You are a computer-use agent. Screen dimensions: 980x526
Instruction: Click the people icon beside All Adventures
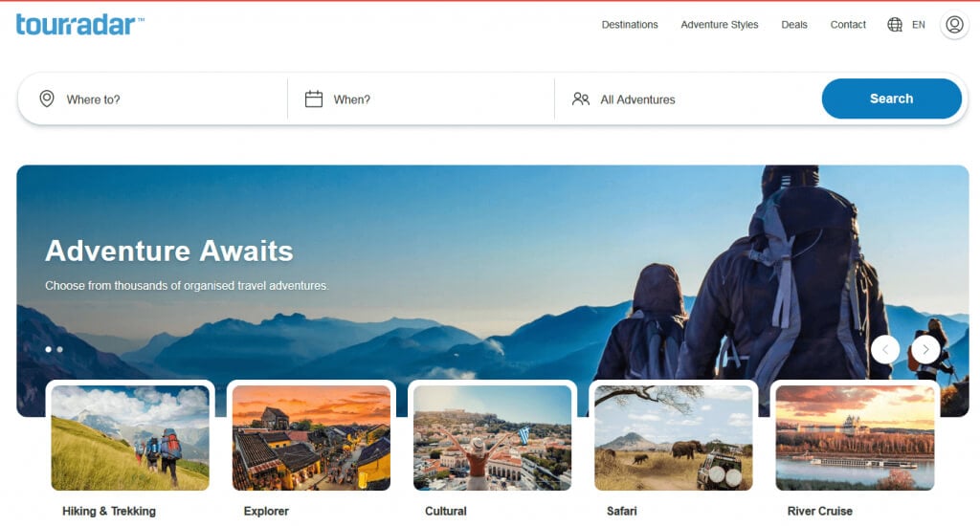point(581,99)
